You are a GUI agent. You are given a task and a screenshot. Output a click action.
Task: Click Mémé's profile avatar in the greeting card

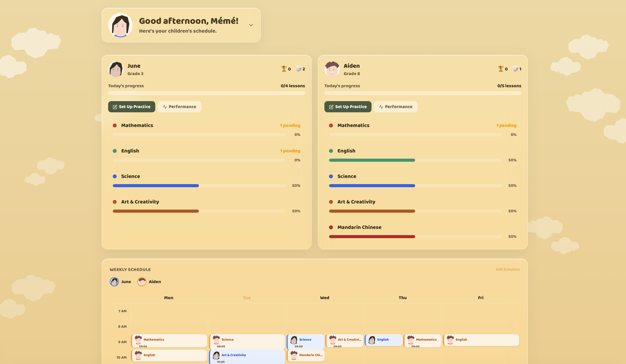pyautogui.click(x=120, y=25)
